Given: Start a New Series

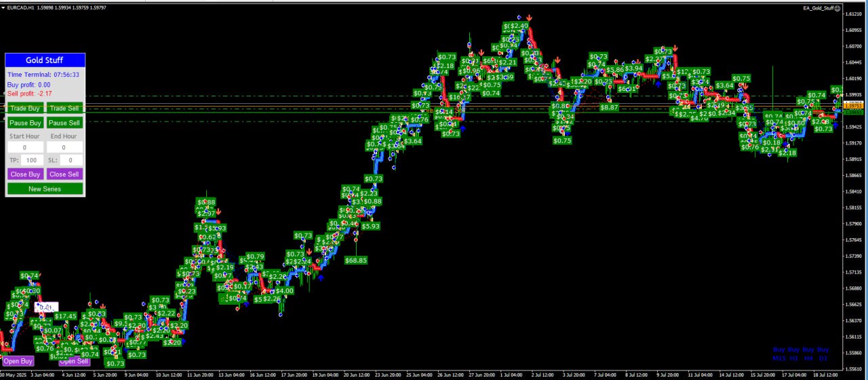Looking at the screenshot, I should point(45,189).
